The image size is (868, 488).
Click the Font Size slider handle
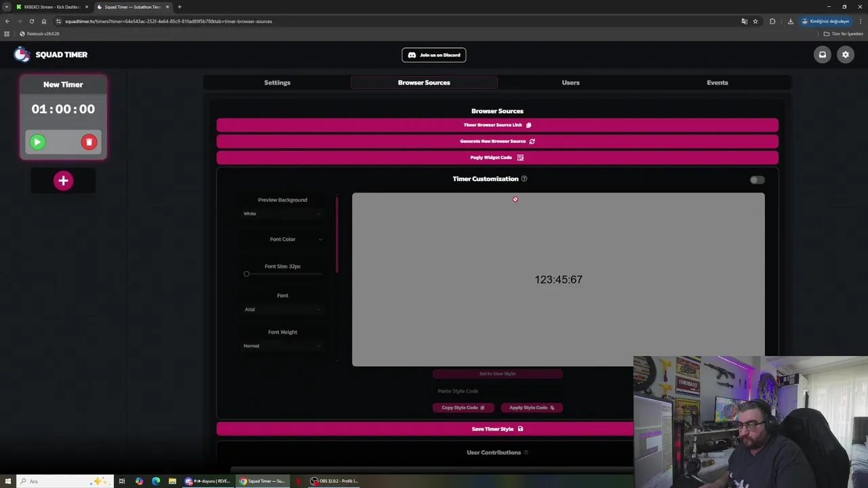point(246,274)
